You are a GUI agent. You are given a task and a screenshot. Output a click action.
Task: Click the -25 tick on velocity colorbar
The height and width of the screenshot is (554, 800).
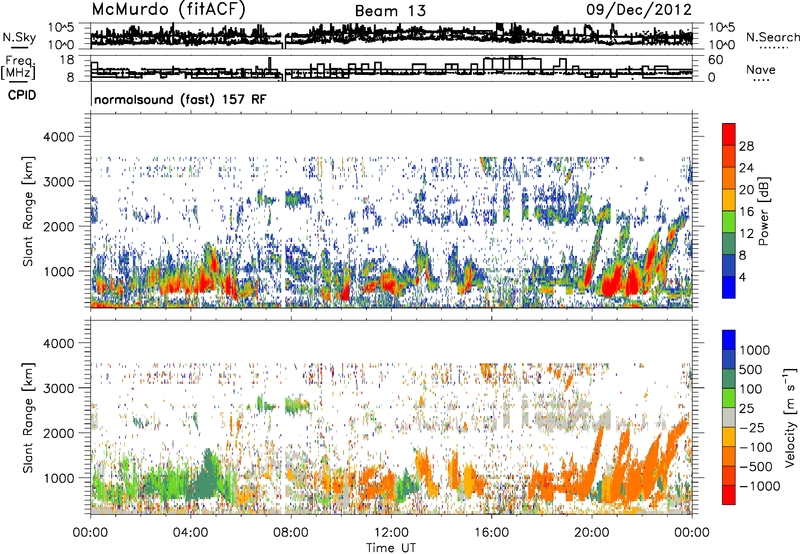pos(752,427)
